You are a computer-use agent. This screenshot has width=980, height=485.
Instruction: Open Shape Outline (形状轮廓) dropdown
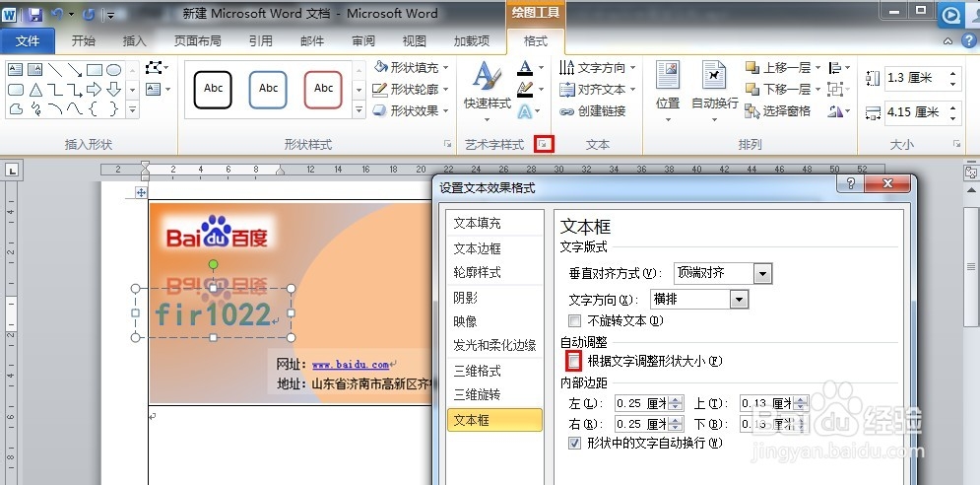click(412, 90)
